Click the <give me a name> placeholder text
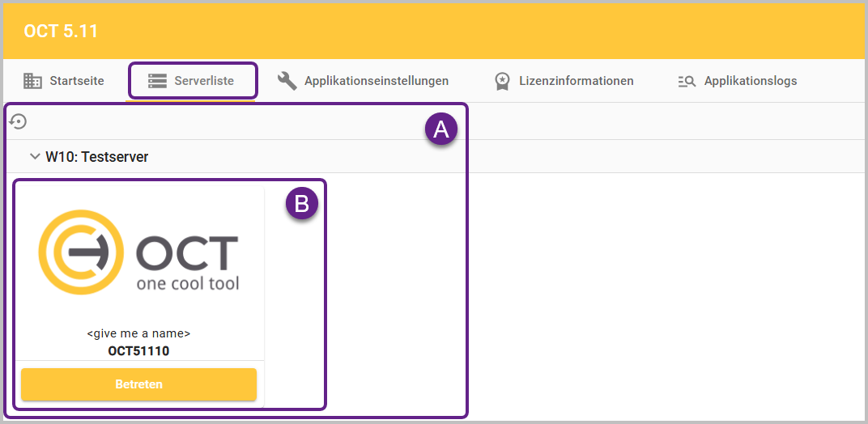Image resolution: width=868 pixels, height=424 pixels. click(x=138, y=333)
